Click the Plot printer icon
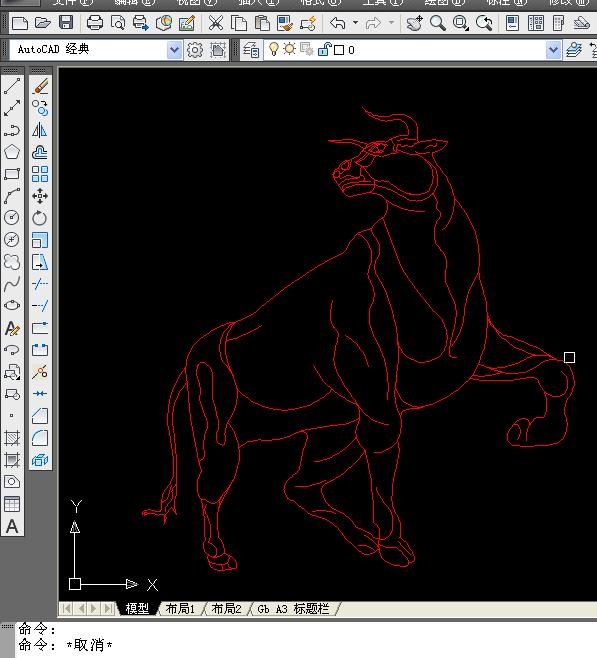 (95, 23)
